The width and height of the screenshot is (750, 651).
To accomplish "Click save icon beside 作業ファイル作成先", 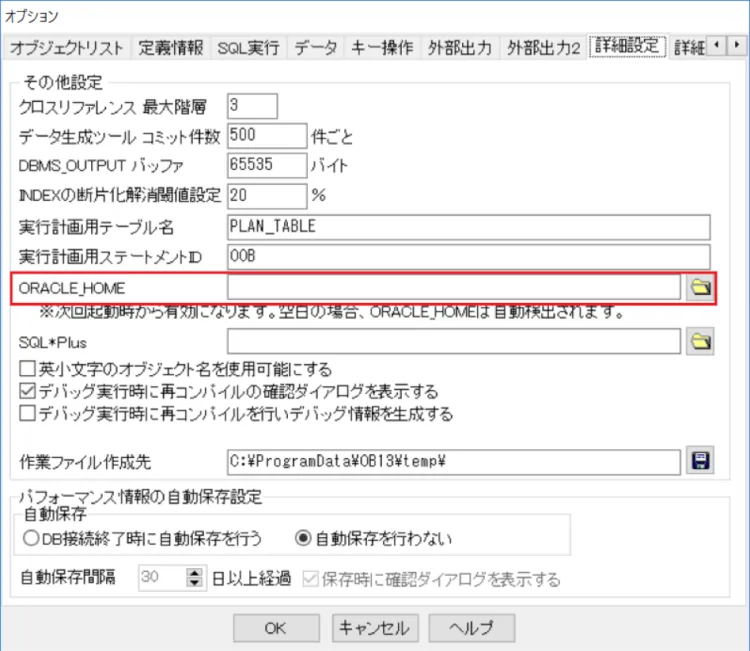I will (700, 461).
